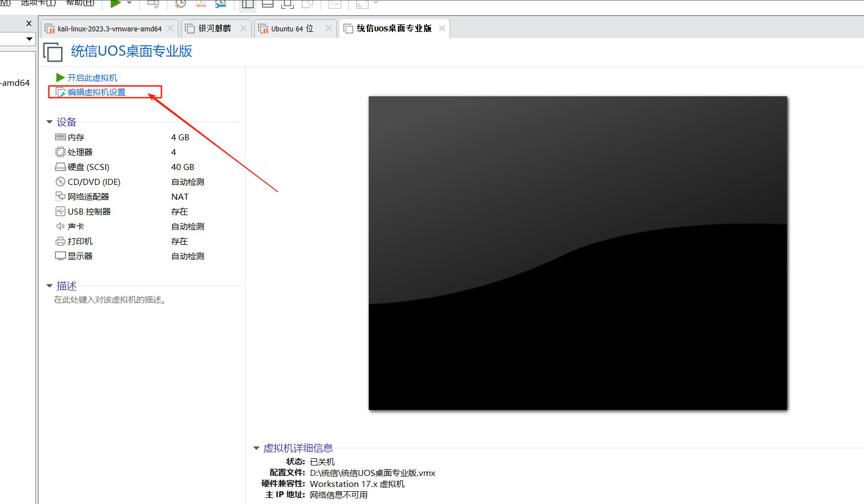
Task: Toggle the library sidebar view icon
Action: 248,4
